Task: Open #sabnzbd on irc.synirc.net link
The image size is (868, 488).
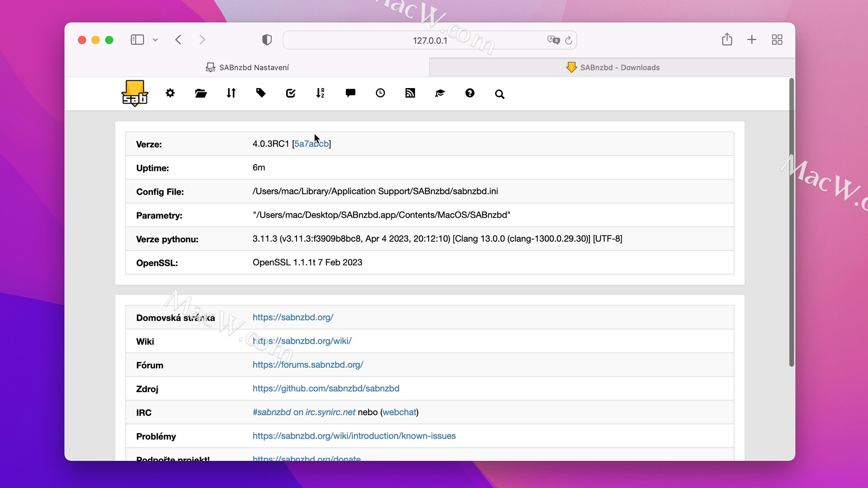Action: (304, 412)
